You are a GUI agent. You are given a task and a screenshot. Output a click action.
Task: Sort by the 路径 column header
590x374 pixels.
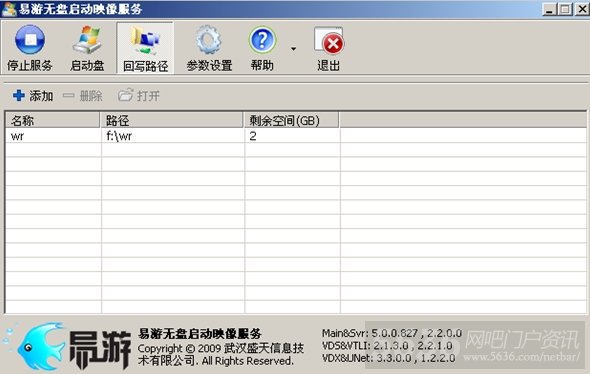(172, 120)
